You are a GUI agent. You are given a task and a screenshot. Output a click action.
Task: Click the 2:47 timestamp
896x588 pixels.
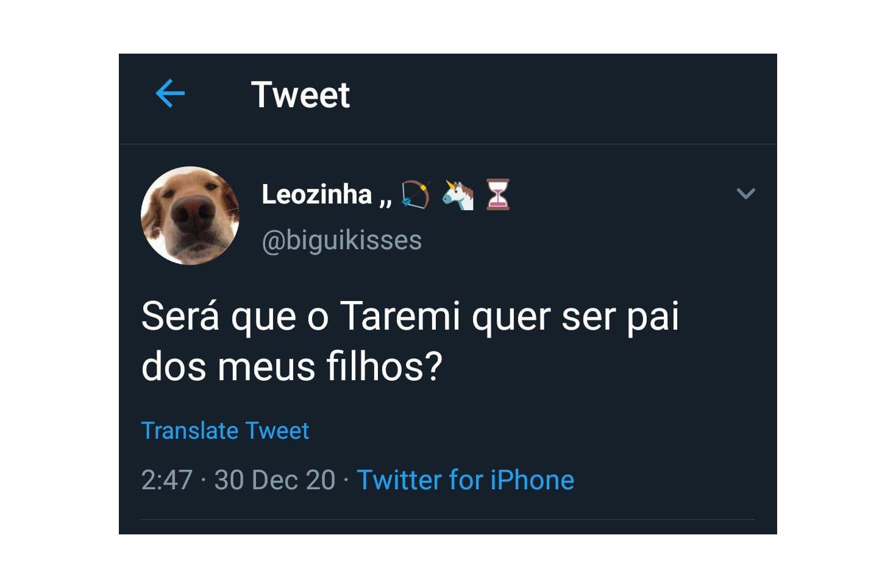[x=166, y=480]
